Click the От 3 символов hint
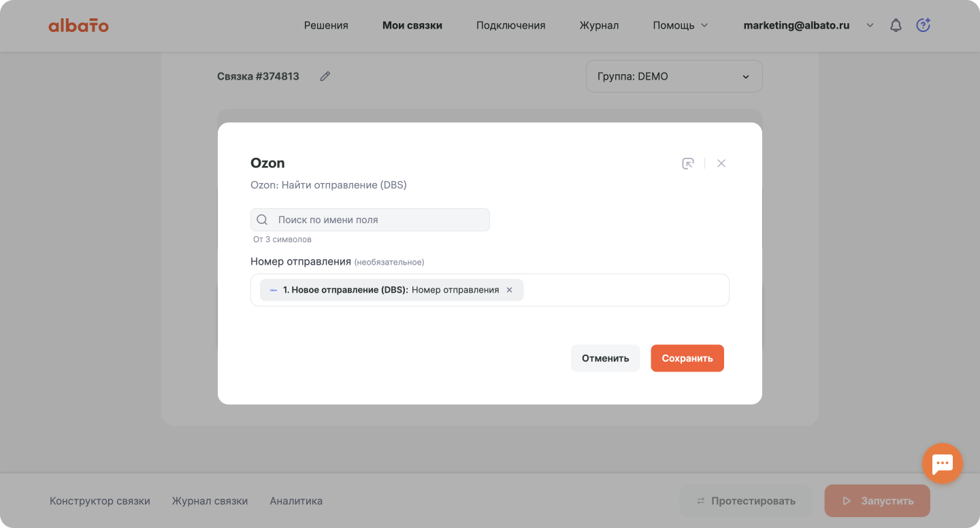Viewport: 980px width, 528px height. [x=282, y=240]
